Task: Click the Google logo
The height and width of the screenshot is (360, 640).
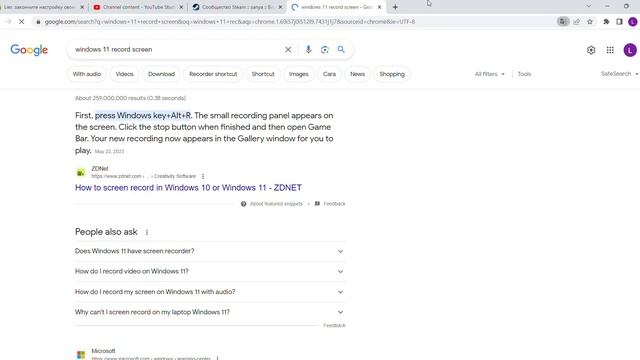Action: click(29, 50)
